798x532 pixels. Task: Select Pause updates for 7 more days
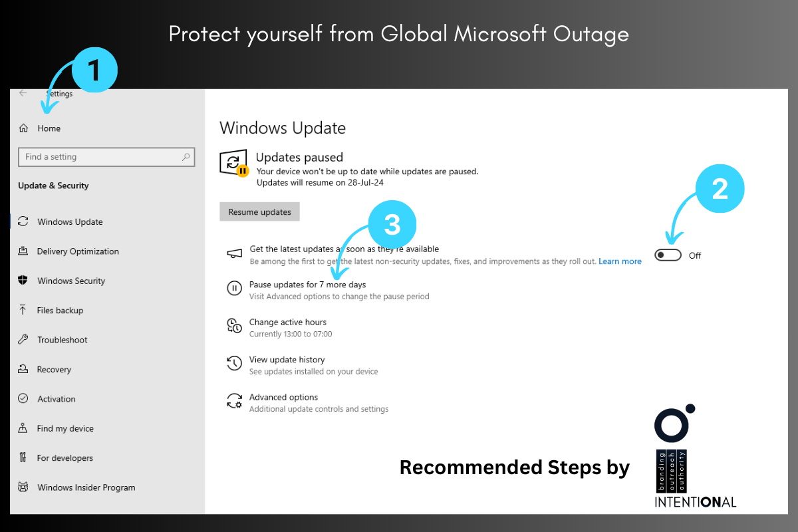coord(307,285)
